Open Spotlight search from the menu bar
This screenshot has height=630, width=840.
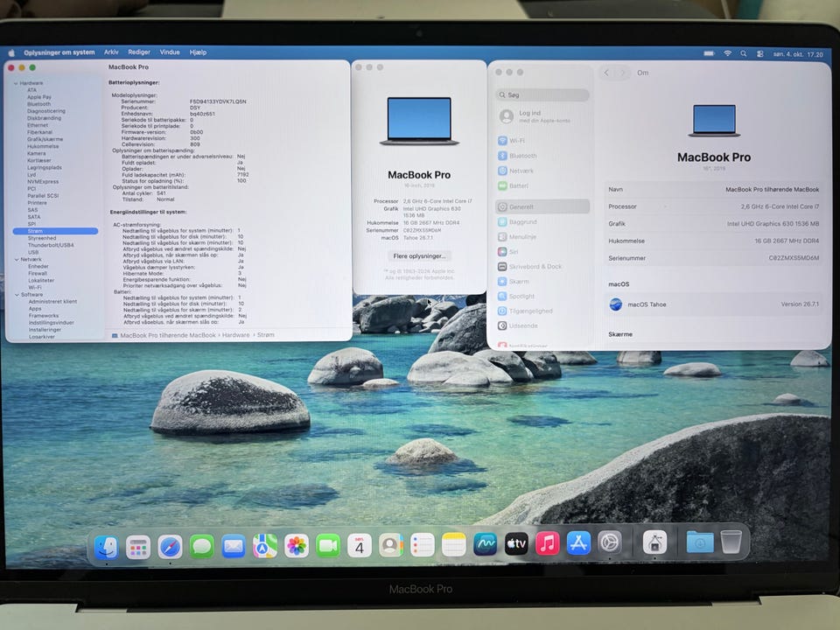744,53
